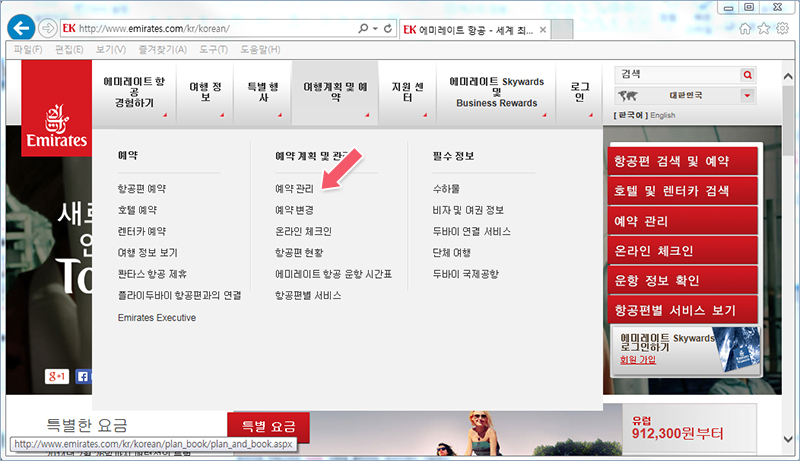The image size is (800, 461).
Task: Expand the 대한민국 country selector dropdown
Action: 747,96
